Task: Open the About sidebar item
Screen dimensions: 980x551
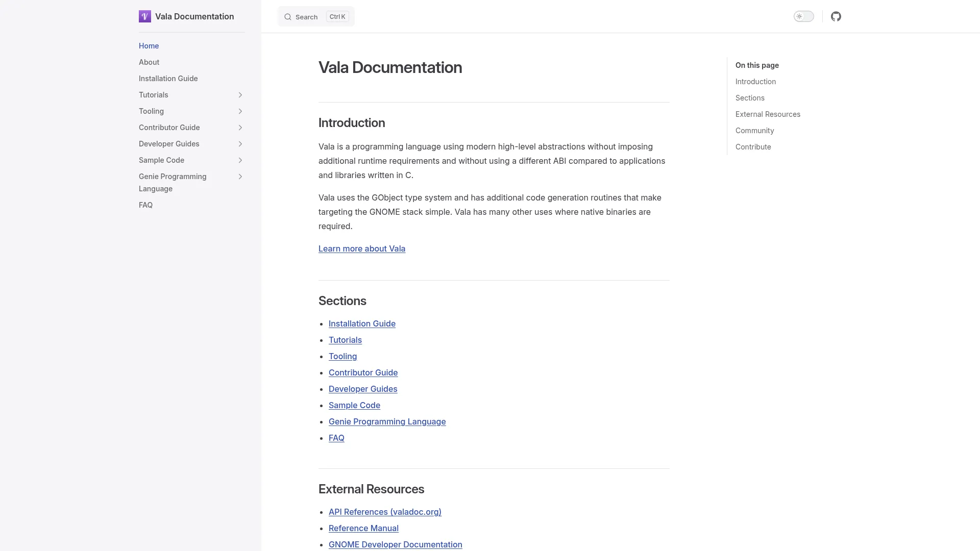Action: pos(149,62)
